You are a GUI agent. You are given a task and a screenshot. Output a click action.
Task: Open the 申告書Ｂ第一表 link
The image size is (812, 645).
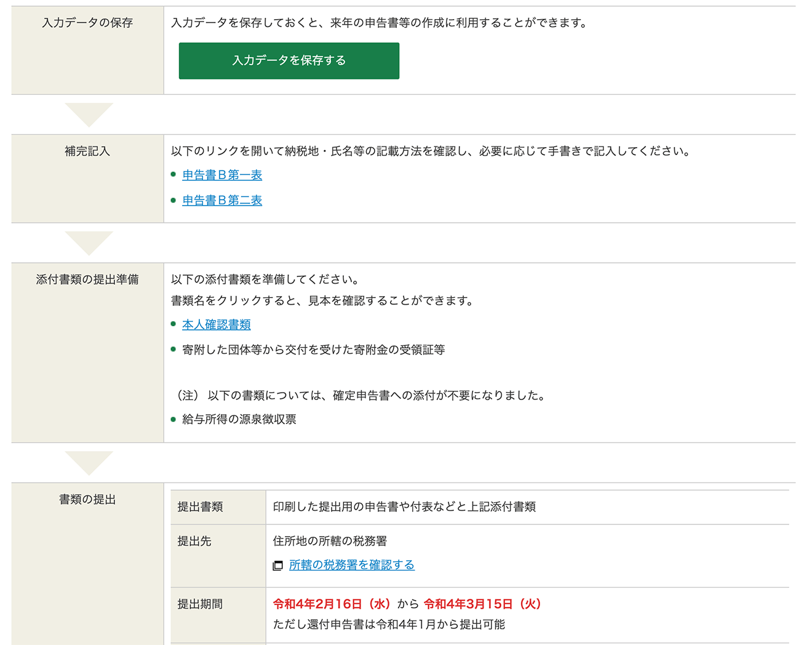coord(222,175)
